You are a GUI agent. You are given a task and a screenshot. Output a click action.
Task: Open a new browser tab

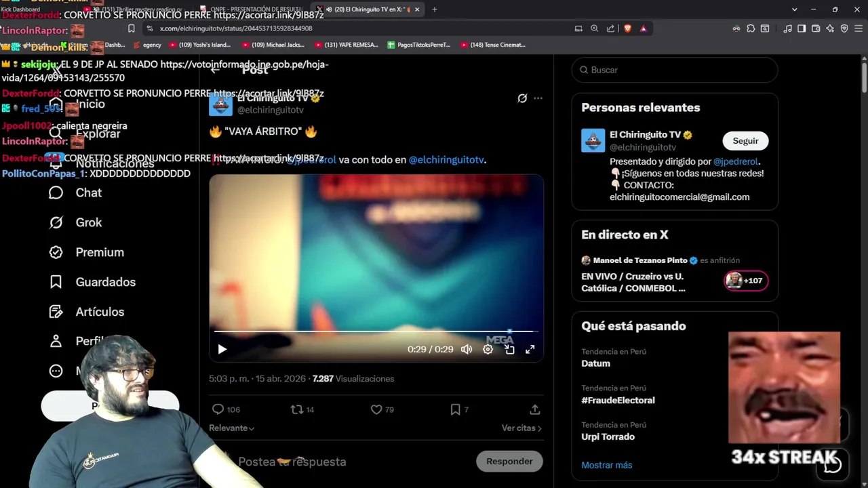[435, 9]
